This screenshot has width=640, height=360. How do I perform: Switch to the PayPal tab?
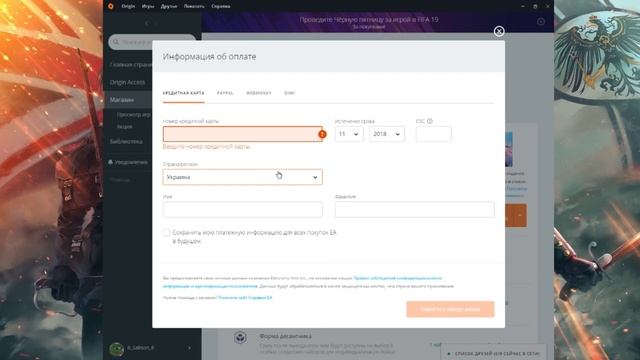[x=225, y=93]
